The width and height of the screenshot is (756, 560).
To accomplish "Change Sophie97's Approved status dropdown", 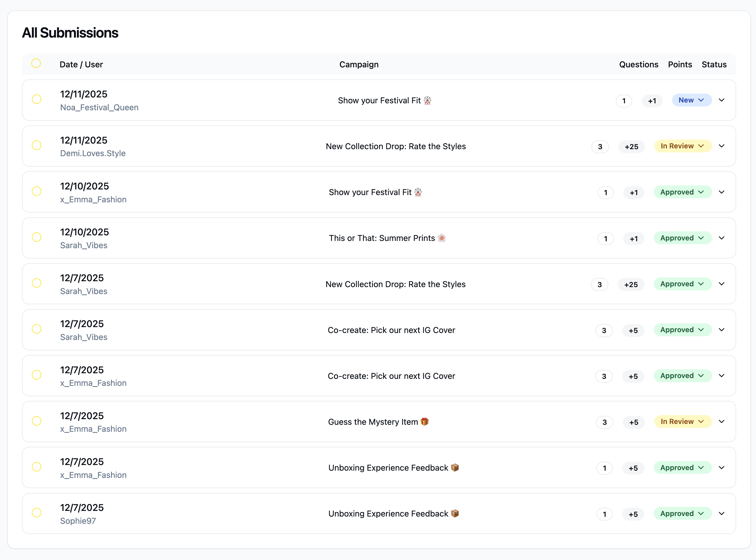I will coord(682,514).
